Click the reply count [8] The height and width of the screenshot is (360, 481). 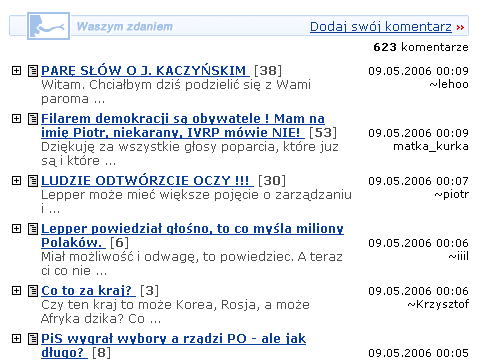(x=101, y=353)
